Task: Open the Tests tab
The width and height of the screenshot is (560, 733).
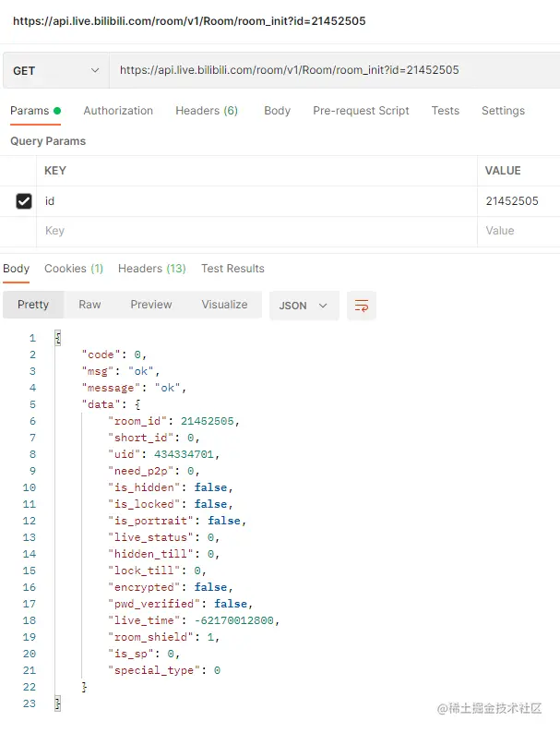Action: [445, 111]
